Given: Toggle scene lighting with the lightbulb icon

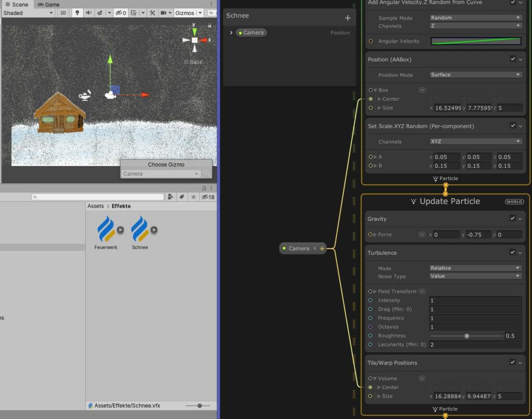Looking at the screenshot, I should (x=77, y=13).
